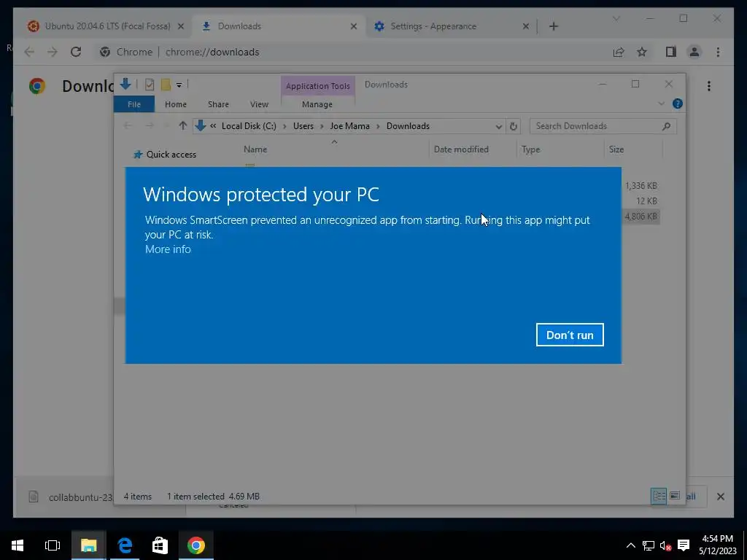Select Users in the address breadcrumb

[x=303, y=125]
